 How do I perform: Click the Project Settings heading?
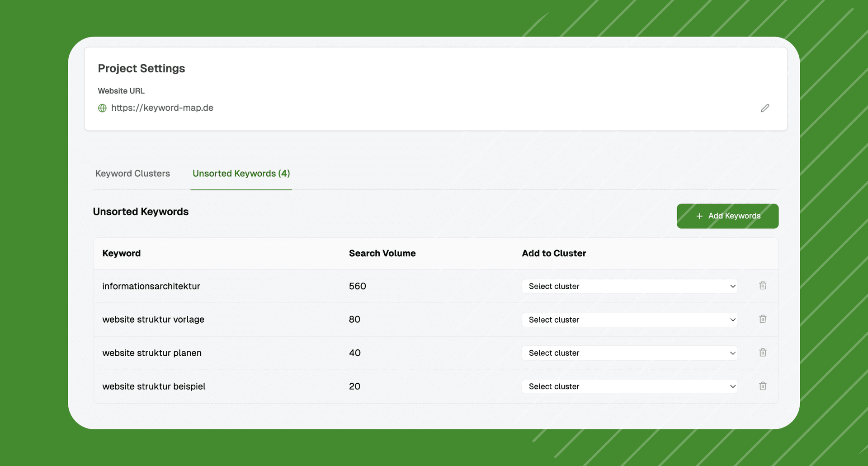coord(142,68)
